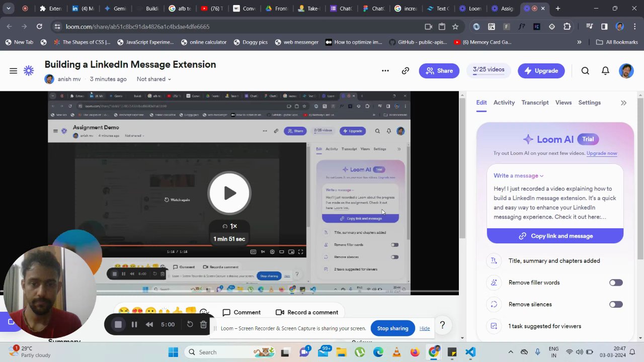Click the 3/25 videos counter

[x=489, y=70]
